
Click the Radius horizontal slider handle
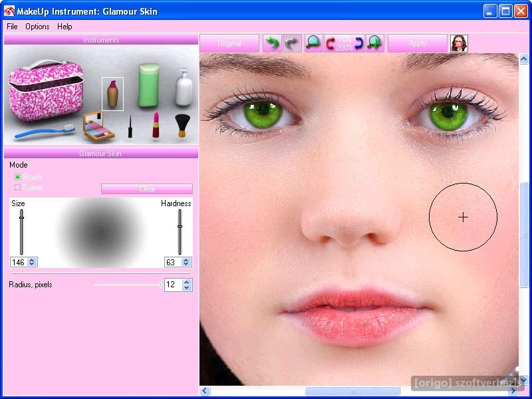click(160, 285)
